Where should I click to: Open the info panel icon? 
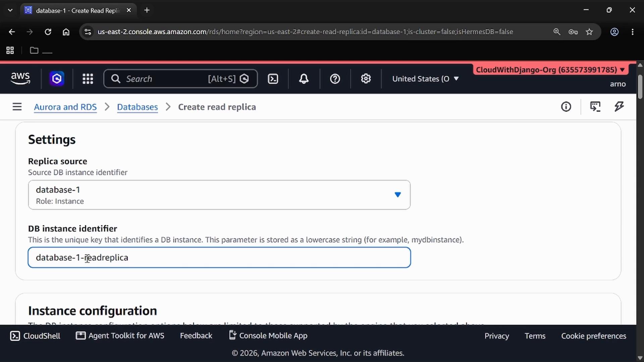click(x=566, y=107)
